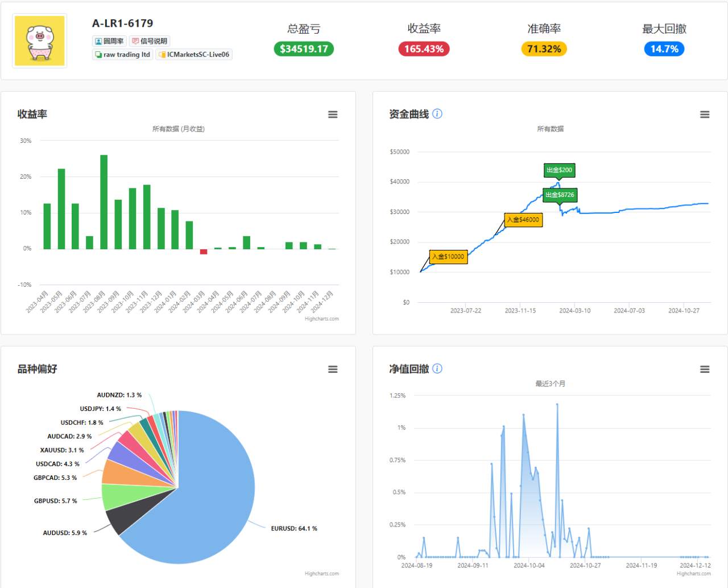Click the USDJPY: 1.4 % pie label
728x588 pixels.
pyautogui.click(x=101, y=409)
